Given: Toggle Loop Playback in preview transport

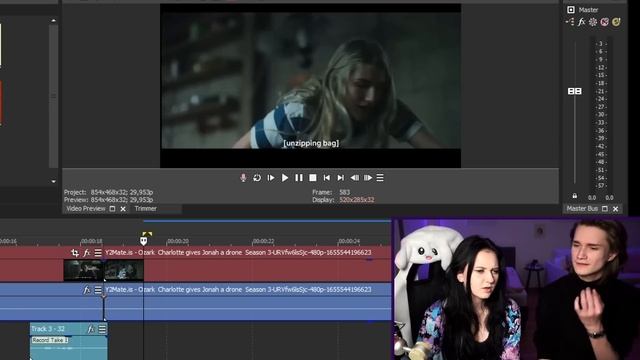Looking at the screenshot, I should click(257, 178).
